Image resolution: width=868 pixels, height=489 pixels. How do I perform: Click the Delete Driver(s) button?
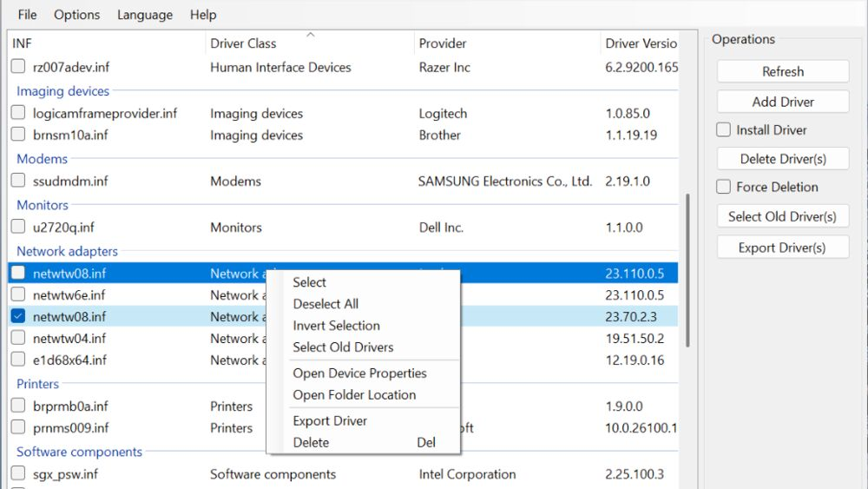coord(783,159)
